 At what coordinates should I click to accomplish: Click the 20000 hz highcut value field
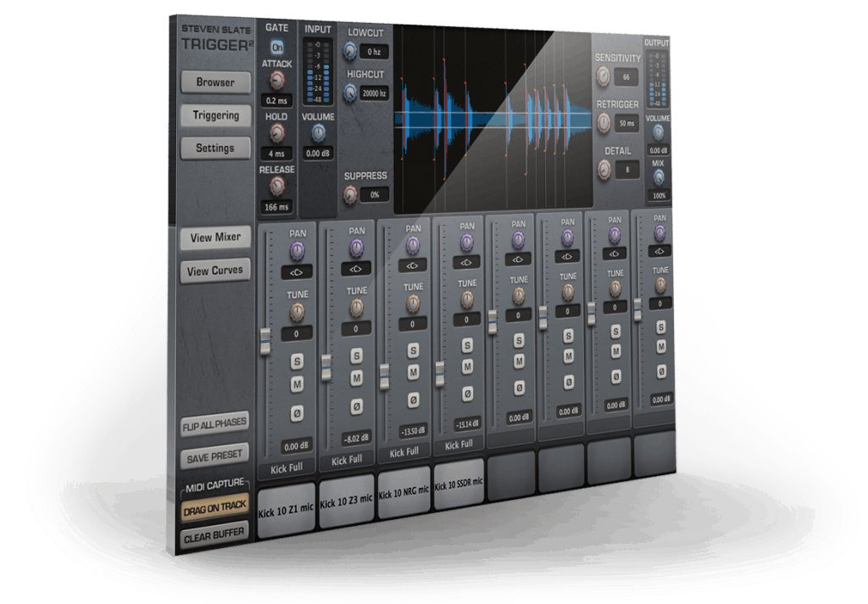(x=374, y=93)
